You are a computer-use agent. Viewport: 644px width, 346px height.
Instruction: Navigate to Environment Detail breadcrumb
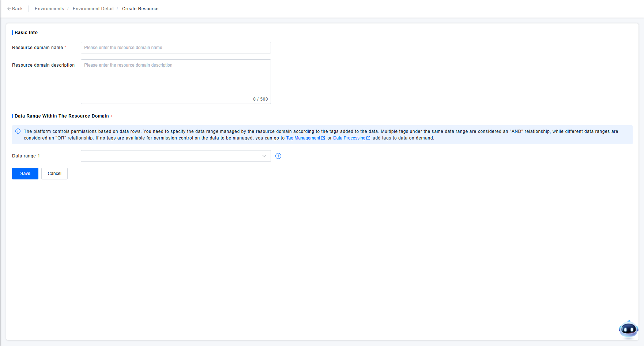[93, 9]
